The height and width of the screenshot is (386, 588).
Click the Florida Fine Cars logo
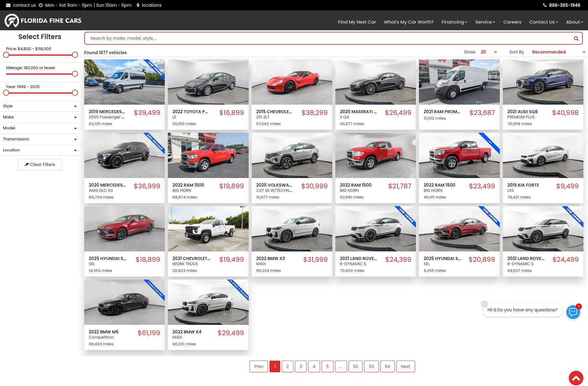click(x=43, y=20)
